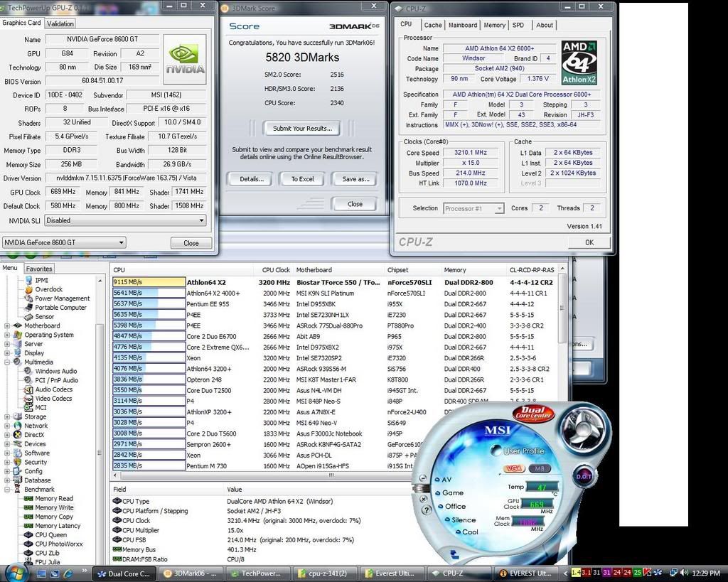
Task: Open the Memory tab in CPU-Z
Action: (494, 25)
